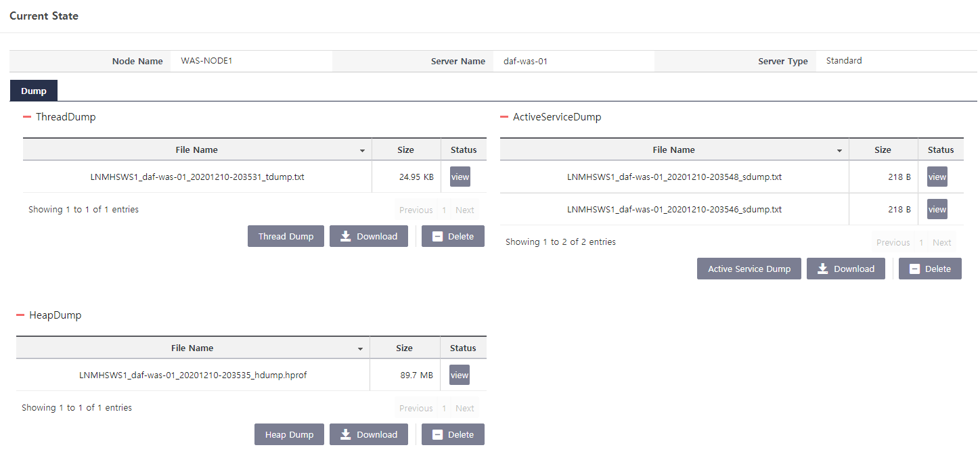Screen dimensions: 980x458
Task: View the hdump.hprof heap dump file
Action: [459, 374]
